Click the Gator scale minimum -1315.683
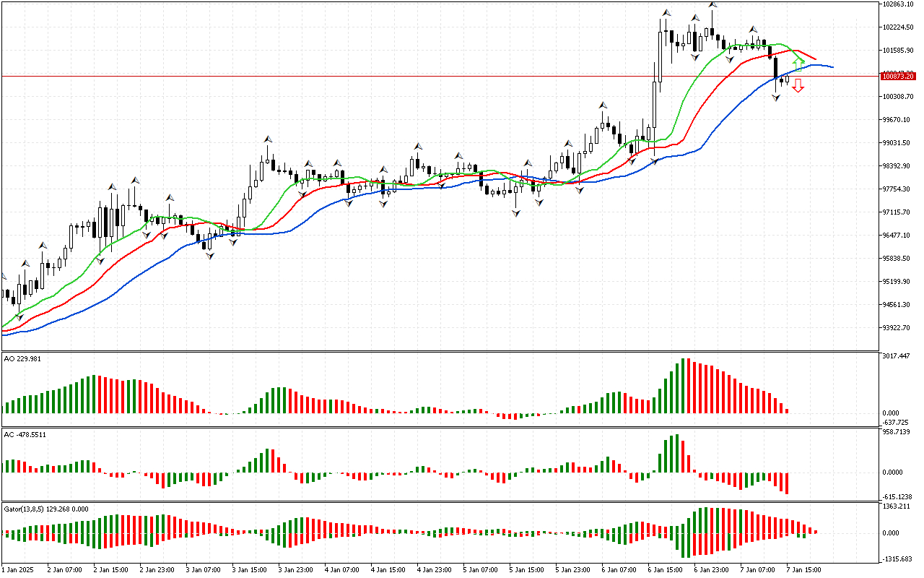 [x=897, y=559]
